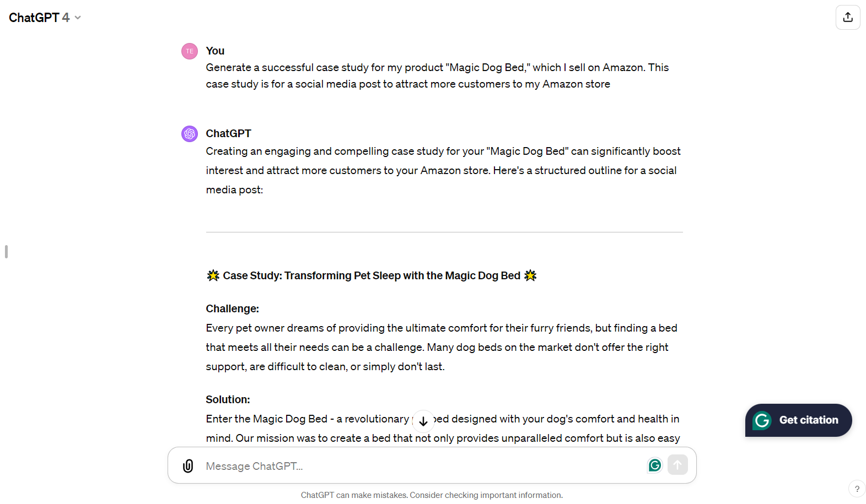Select the ChatGPT label in the top bar

[x=33, y=17]
